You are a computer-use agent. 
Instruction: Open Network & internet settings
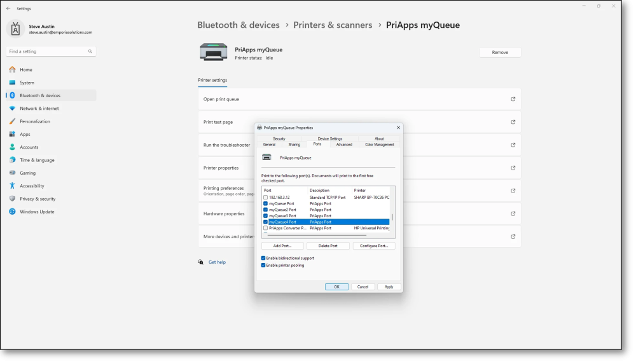[x=51, y=109]
